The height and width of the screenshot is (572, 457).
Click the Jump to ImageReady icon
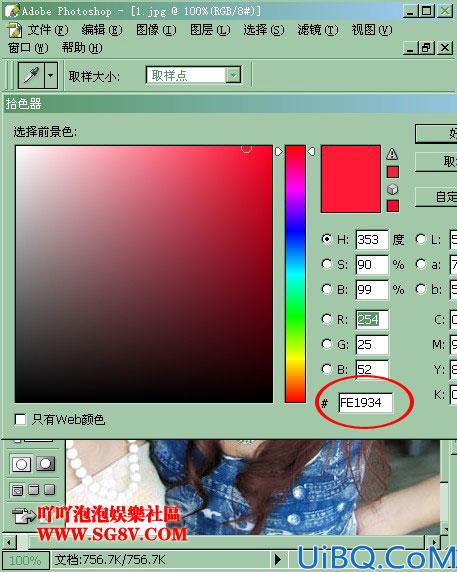click(23, 515)
